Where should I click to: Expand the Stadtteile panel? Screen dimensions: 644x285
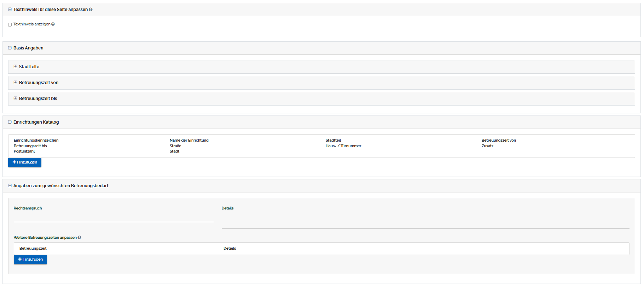pyautogui.click(x=16, y=67)
